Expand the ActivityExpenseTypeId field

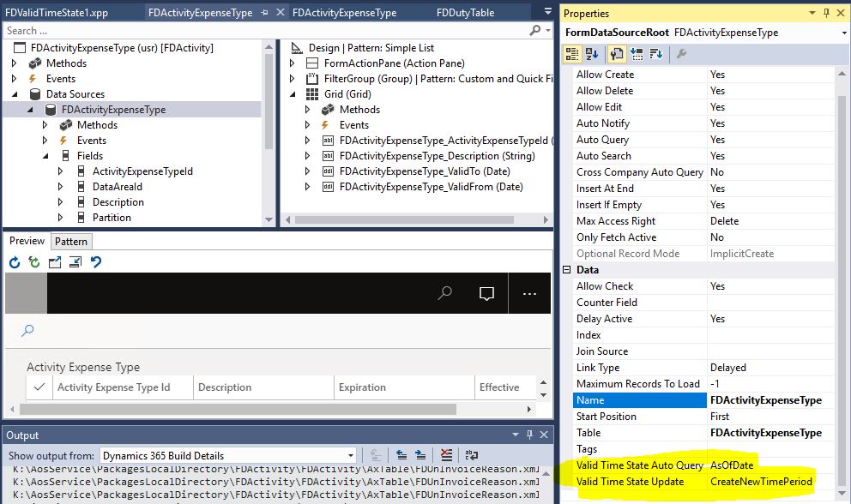point(60,171)
